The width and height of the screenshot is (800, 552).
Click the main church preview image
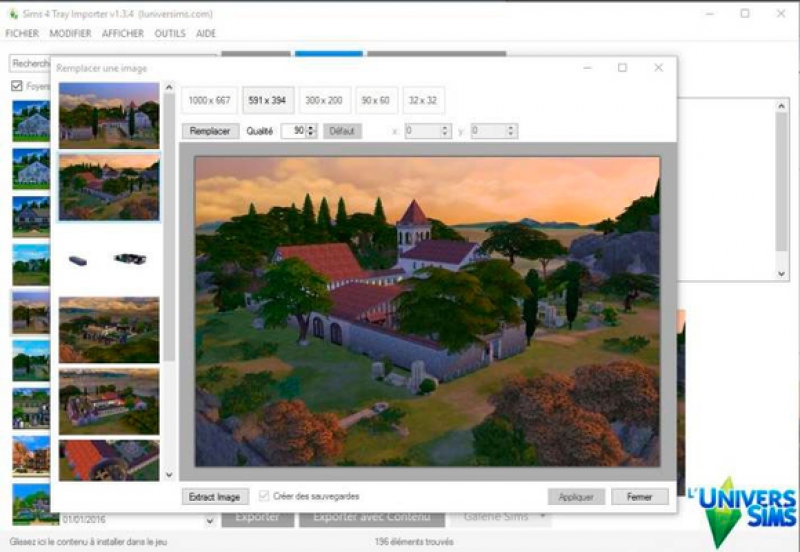pos(427,312)
